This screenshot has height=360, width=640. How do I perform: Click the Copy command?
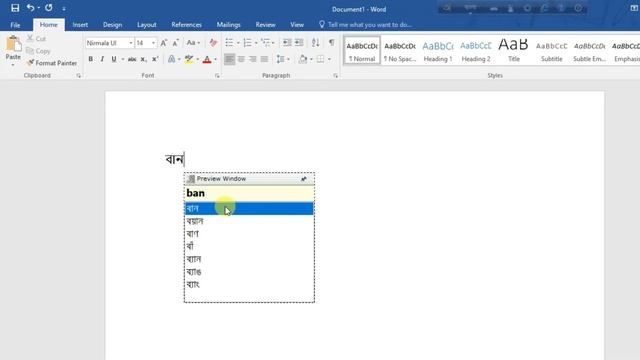38,51
